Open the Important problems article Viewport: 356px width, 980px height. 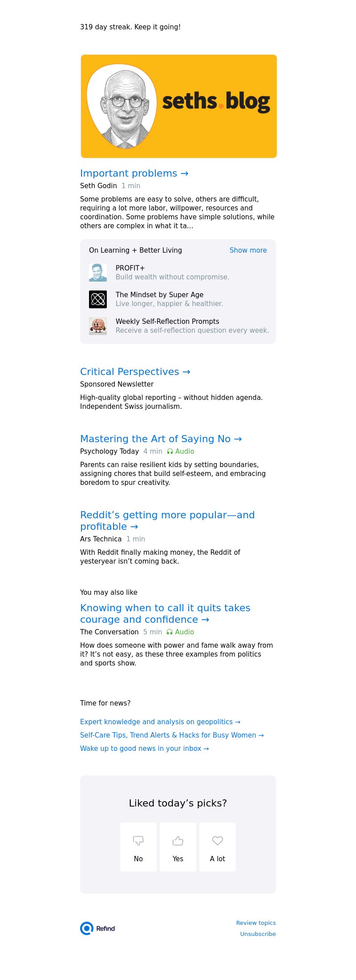point(134,173)
